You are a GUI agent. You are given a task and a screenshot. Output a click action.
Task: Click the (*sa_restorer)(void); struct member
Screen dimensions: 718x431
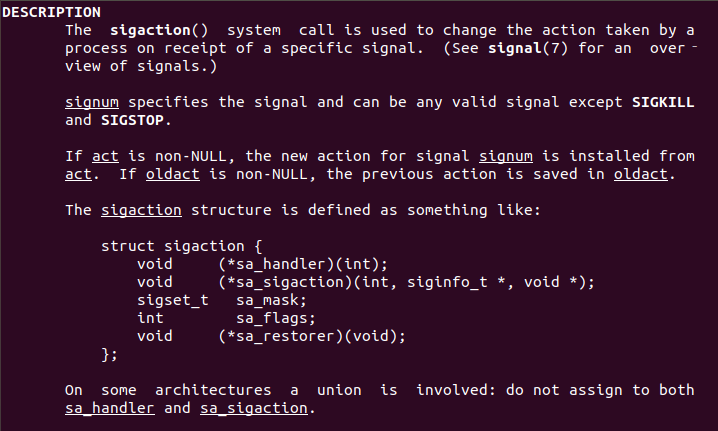tap(311, 336)
